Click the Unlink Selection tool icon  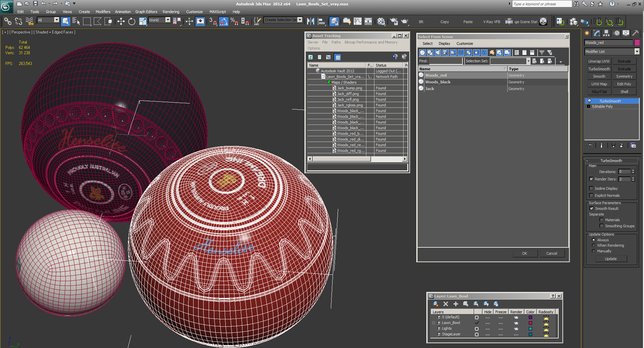point(19,21)
